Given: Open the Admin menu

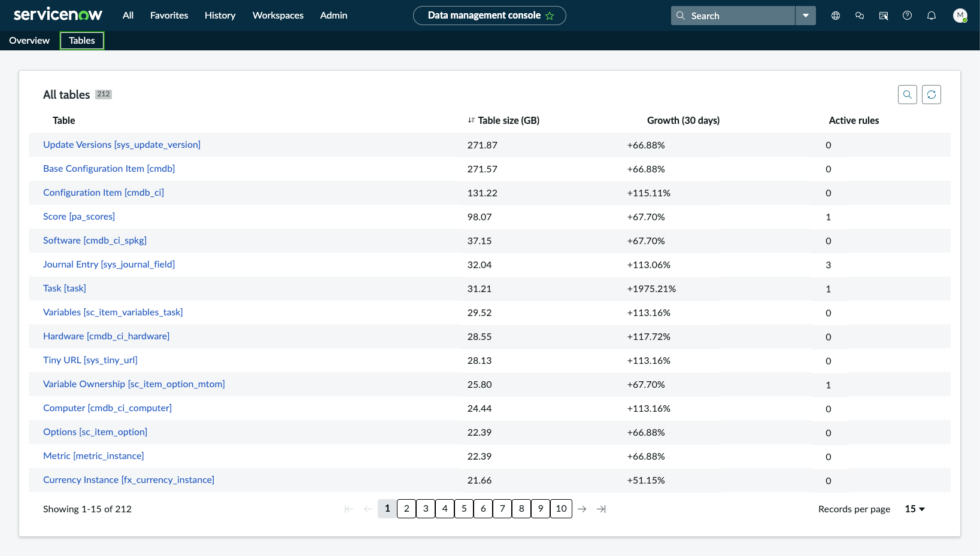Looking at the screenshot, I should [x=333, y=16].
